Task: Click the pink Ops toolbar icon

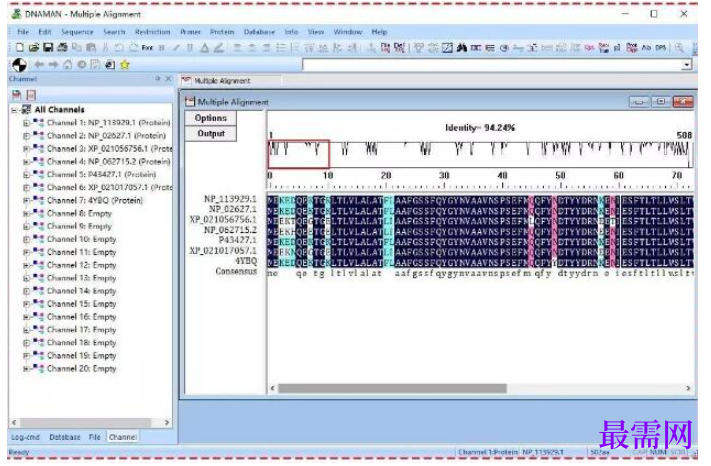Action: pyautogui.click(x=589, y=48)
